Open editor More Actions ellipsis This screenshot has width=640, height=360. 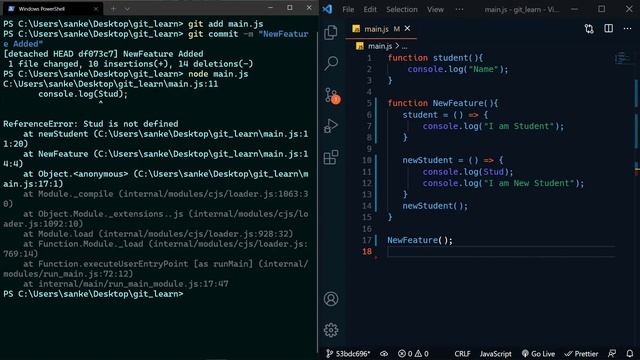point(627,29)
